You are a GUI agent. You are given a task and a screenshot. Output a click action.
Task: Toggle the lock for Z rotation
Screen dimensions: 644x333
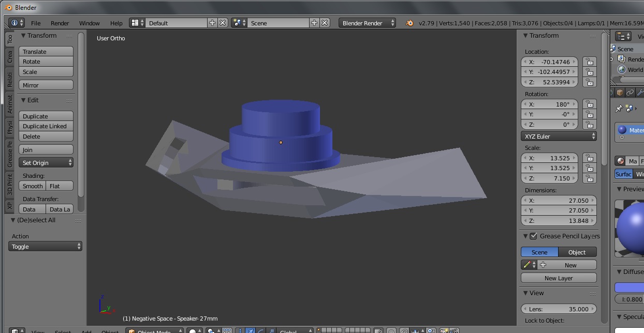[x=589, y=125]
